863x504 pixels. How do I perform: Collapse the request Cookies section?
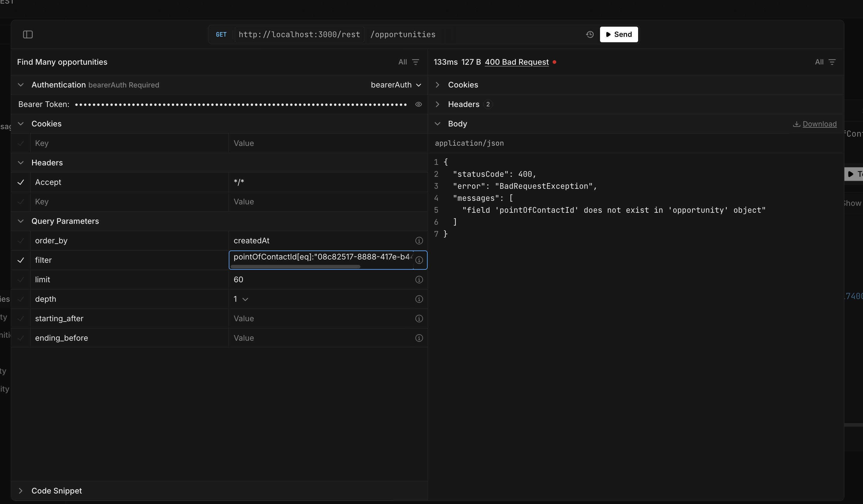[21, 124]
